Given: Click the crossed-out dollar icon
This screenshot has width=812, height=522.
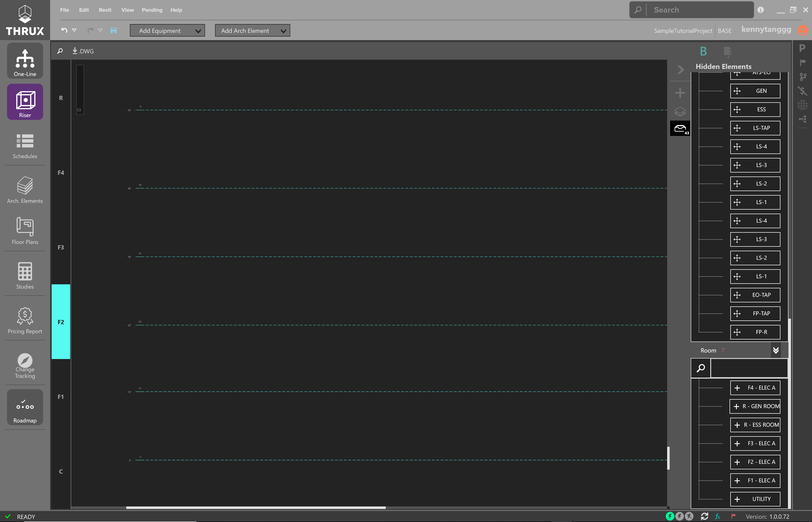Looking at the screenshot, I should (x=802, y=91).
